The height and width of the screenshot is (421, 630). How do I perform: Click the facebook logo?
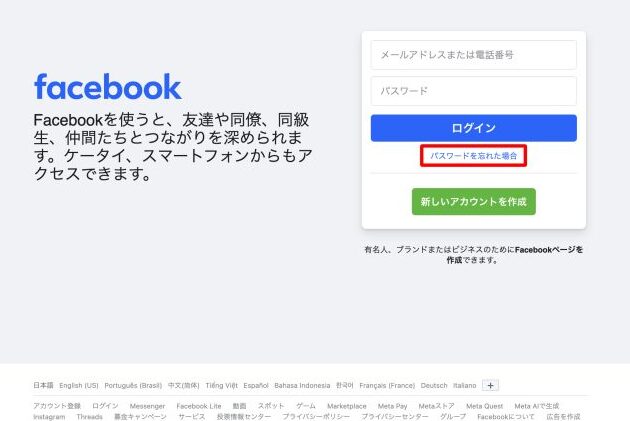click(x=108, y=87)
